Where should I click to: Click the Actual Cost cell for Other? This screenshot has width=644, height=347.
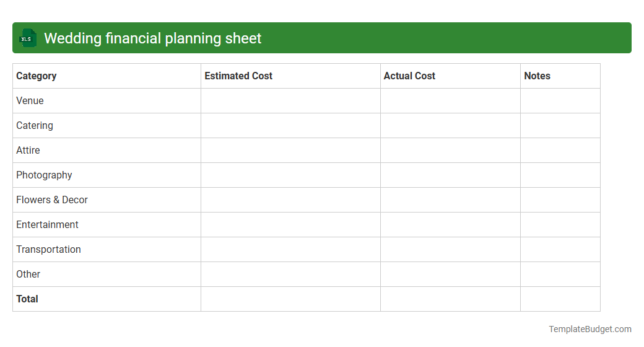tap(450, 275)
